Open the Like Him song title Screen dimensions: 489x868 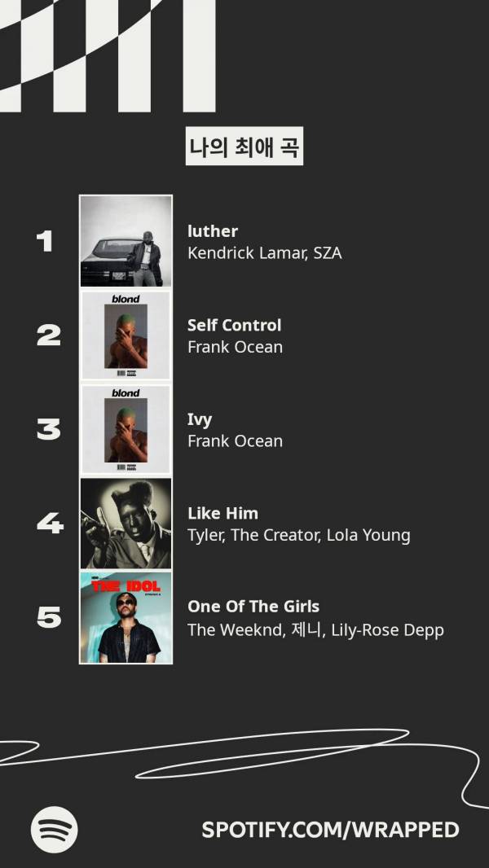222,513
